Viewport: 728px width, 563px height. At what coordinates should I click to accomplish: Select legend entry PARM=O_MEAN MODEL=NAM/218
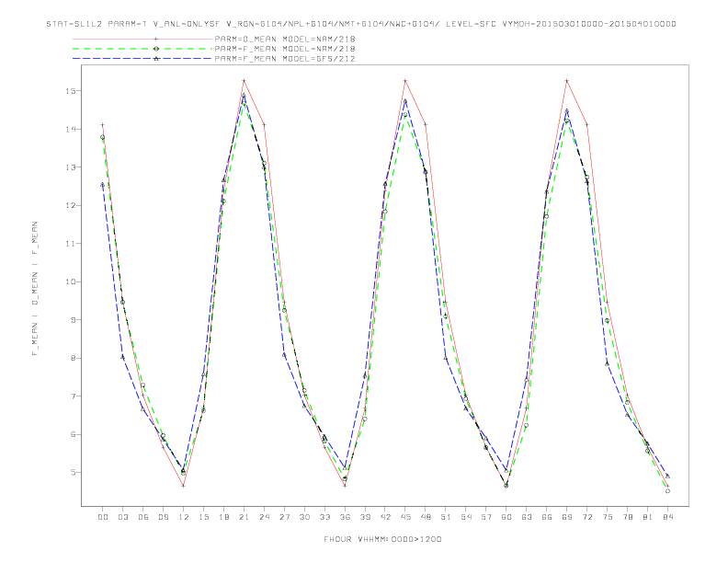[x=285, y=39]
